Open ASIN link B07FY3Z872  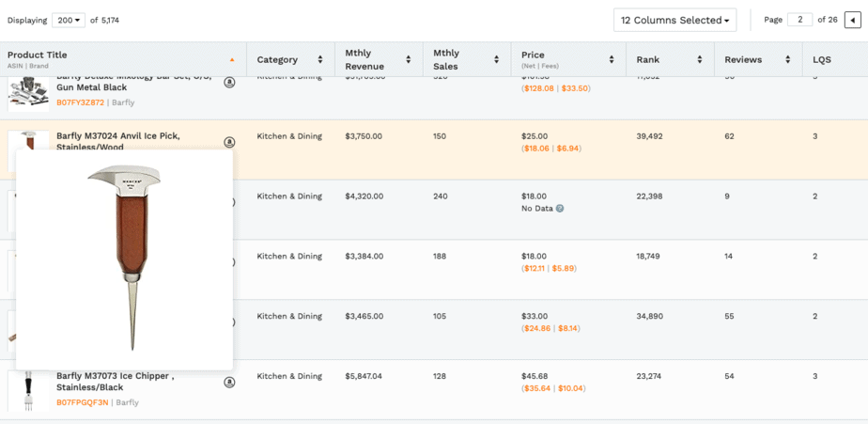click(80, 102)
